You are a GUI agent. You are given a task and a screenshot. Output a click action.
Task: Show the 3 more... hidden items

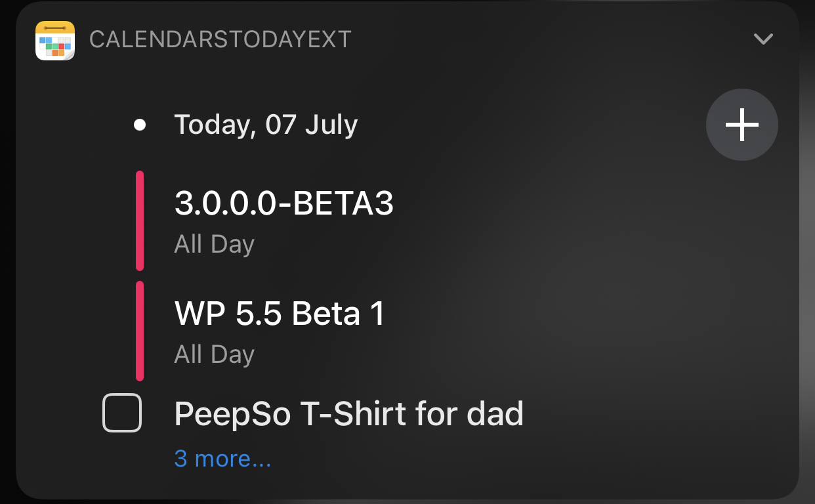tap(222, 459)
